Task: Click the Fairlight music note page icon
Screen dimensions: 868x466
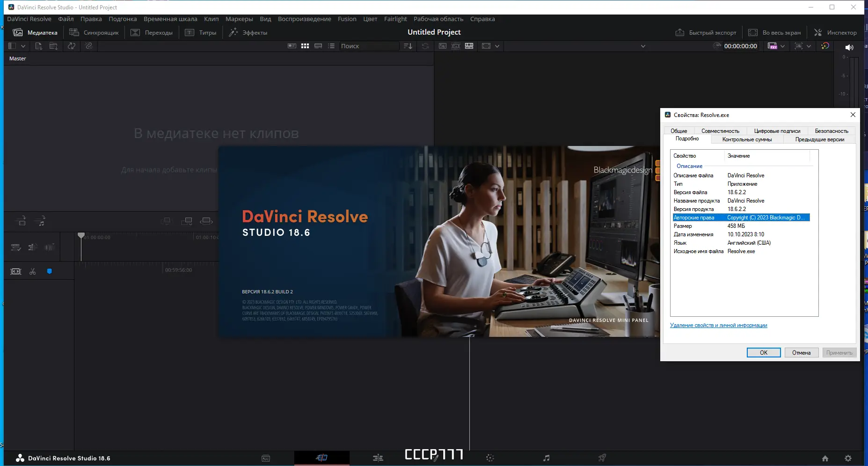Action: [546, 458]
